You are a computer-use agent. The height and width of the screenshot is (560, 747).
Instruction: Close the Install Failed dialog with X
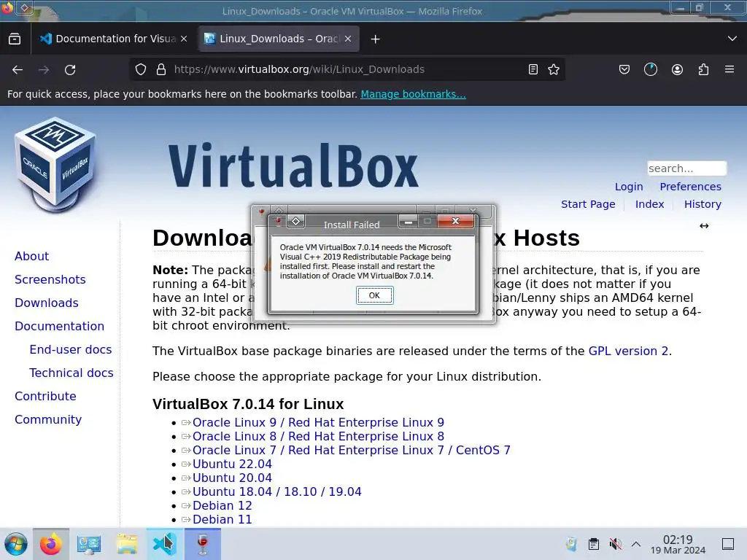pos(455,221)
